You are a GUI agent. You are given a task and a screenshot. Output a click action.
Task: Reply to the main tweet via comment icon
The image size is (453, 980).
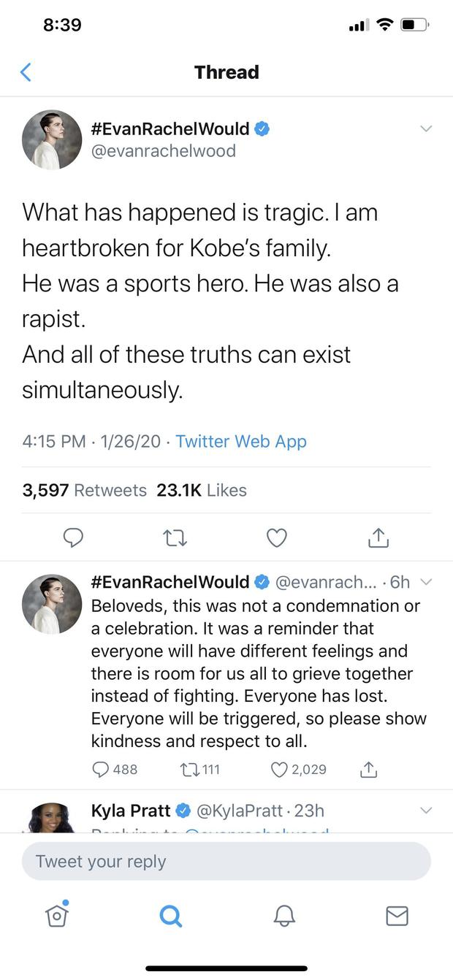(x=72, y=538)
